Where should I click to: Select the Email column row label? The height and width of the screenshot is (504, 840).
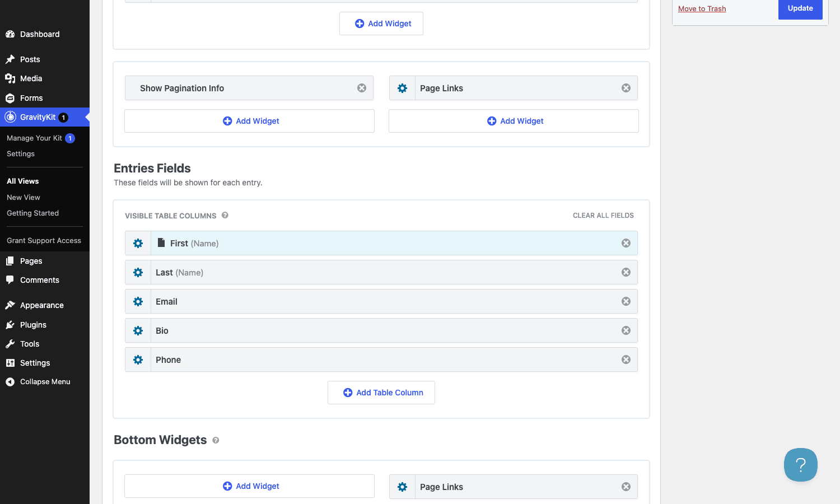(x=166, y=301)
